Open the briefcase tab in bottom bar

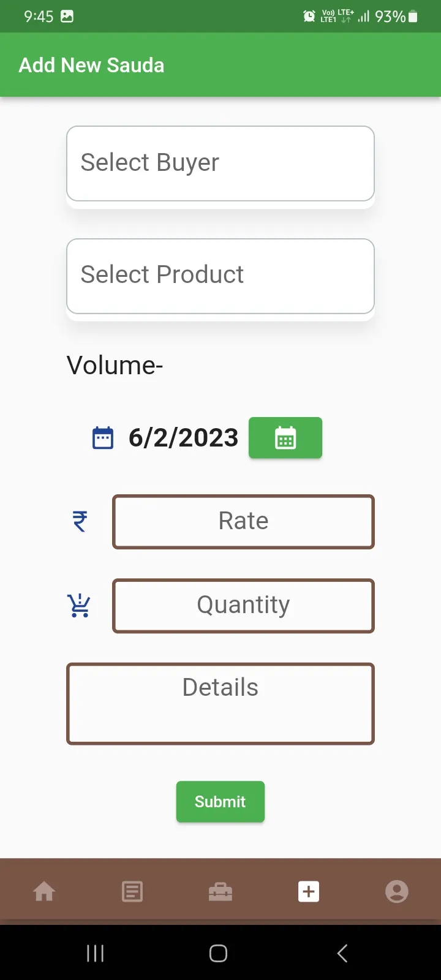click(221, 892)
